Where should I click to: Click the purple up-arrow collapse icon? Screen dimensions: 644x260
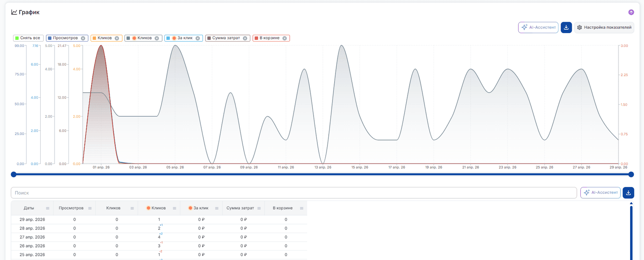[631, 12]
